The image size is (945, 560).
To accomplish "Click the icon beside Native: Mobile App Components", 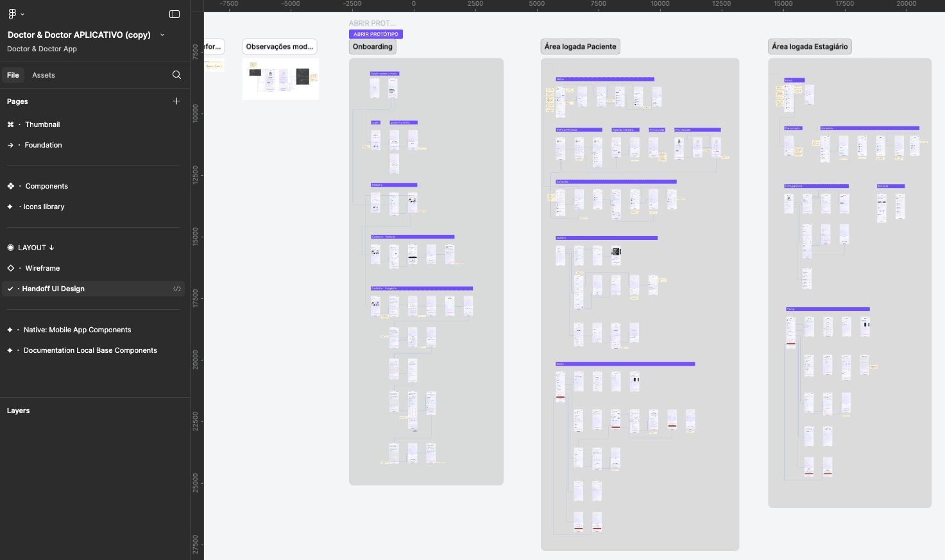I will pos(10,329).
